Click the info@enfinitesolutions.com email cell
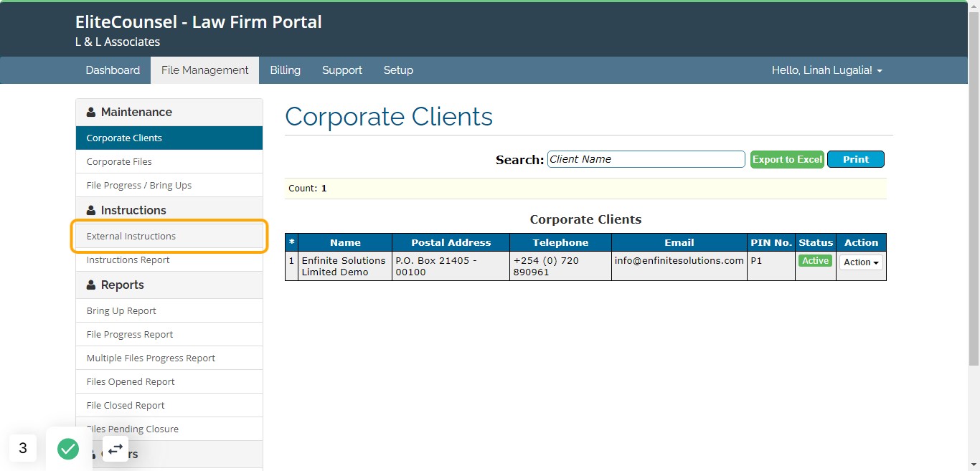 [679, 266]
